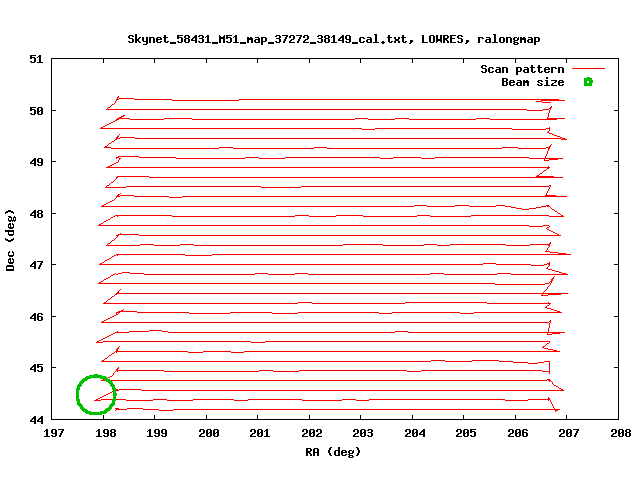Click the 'Scan pattern' legend label

tap(522, 69)
